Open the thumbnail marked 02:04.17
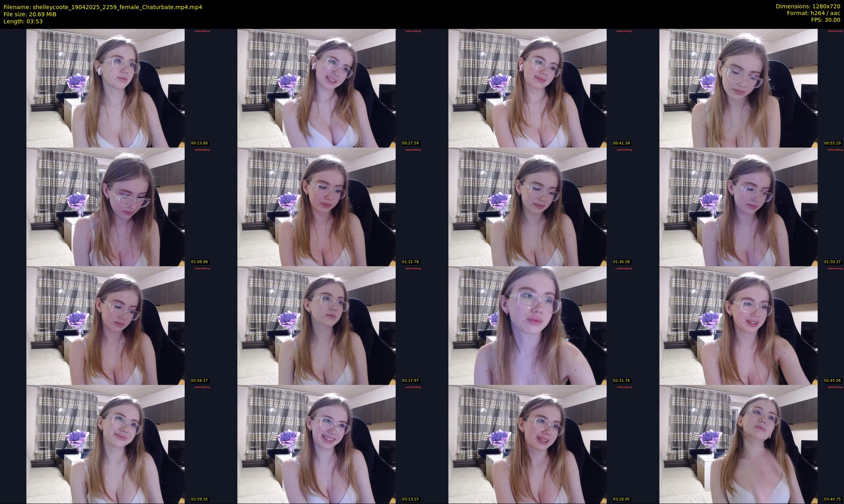 click(105, 325)
